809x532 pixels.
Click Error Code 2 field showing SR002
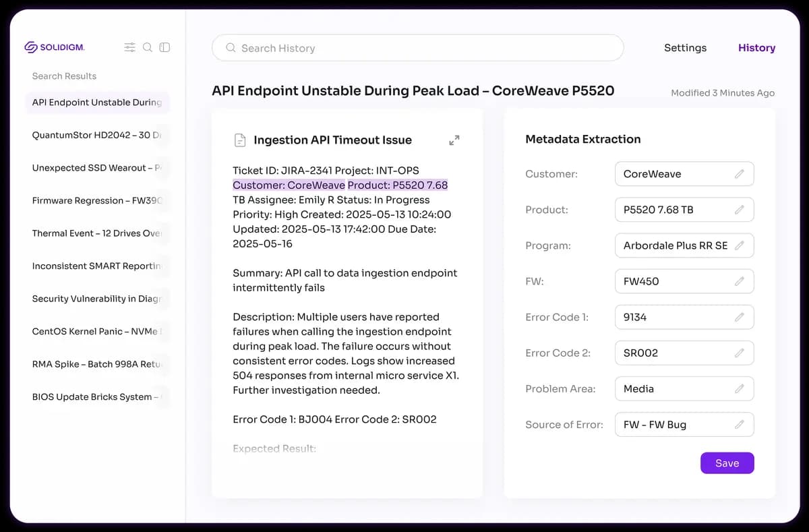(684, 353)
